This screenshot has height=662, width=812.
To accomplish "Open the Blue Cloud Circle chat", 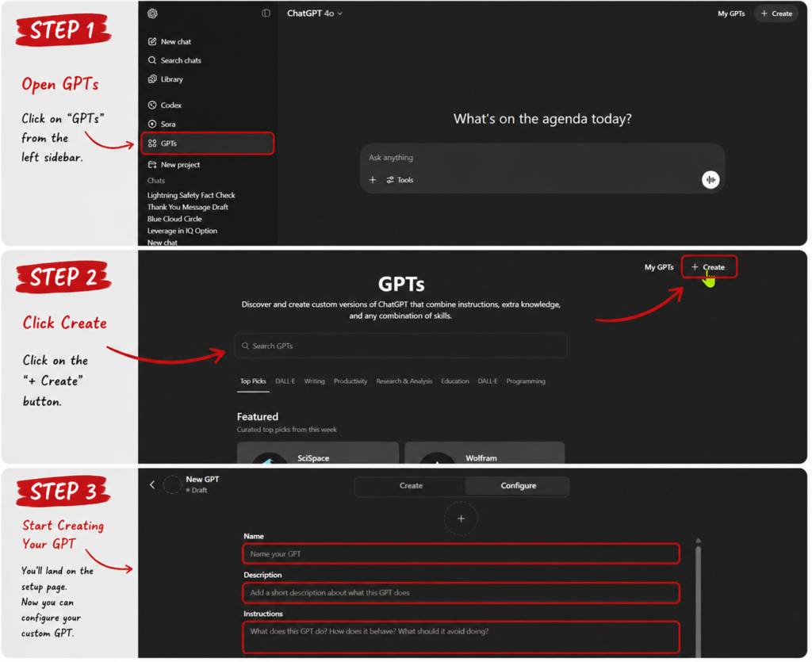I will pyautogui.click(x=174, y=219).
